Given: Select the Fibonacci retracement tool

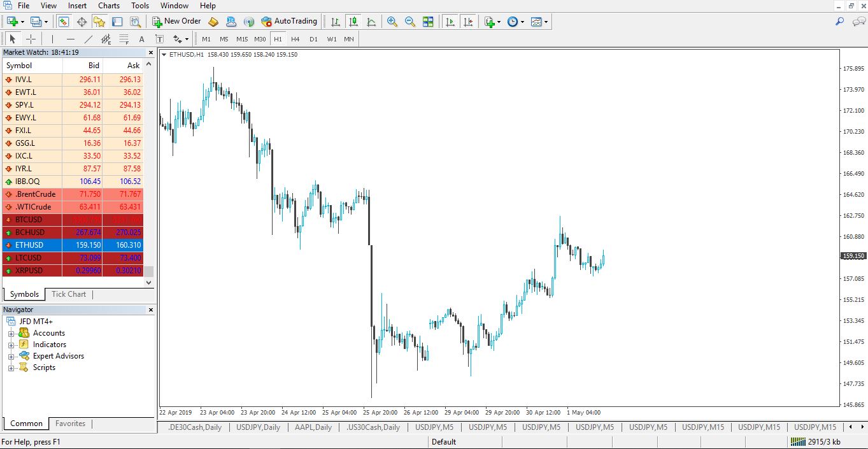Looking at the screenshot, I should pos(124,39).
